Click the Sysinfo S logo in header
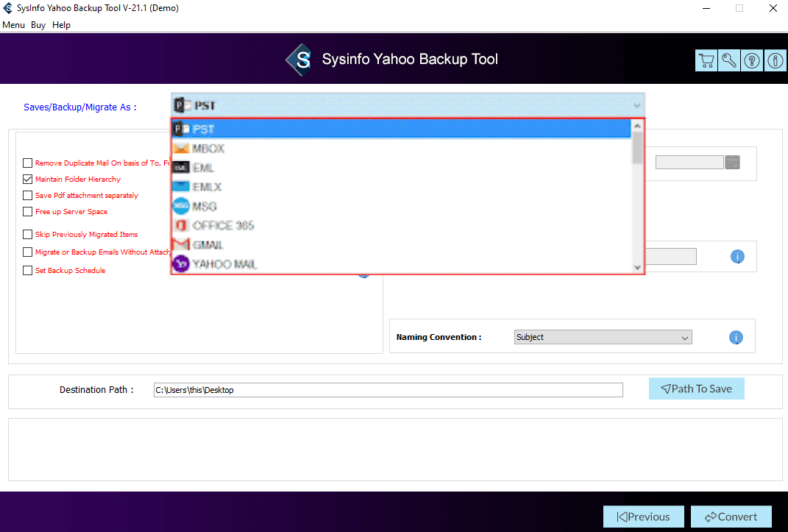The height and width of the screenshot is (532, 788). (x=299, y=60)
